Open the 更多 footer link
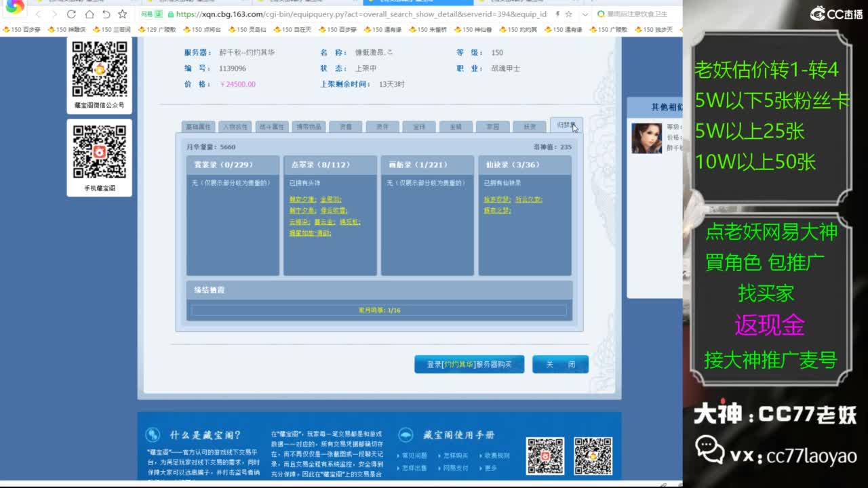Screen dimensions: 868x488 (491, 468)
